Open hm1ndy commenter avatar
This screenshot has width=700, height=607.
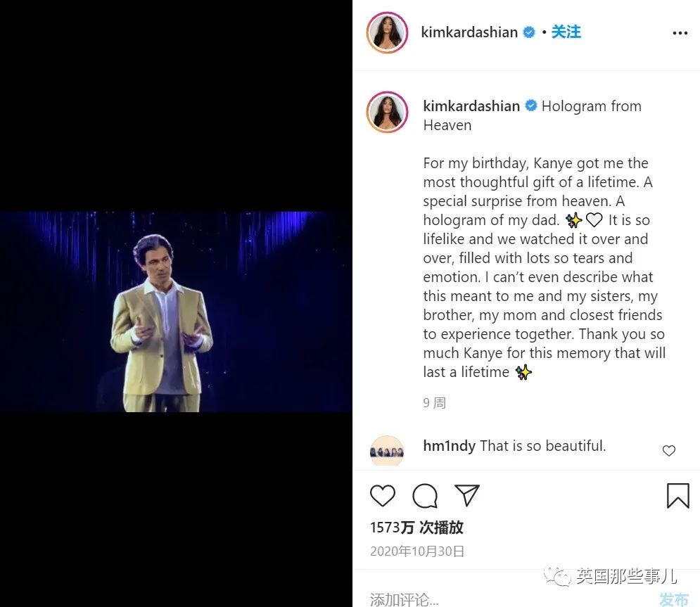[387, 452]
